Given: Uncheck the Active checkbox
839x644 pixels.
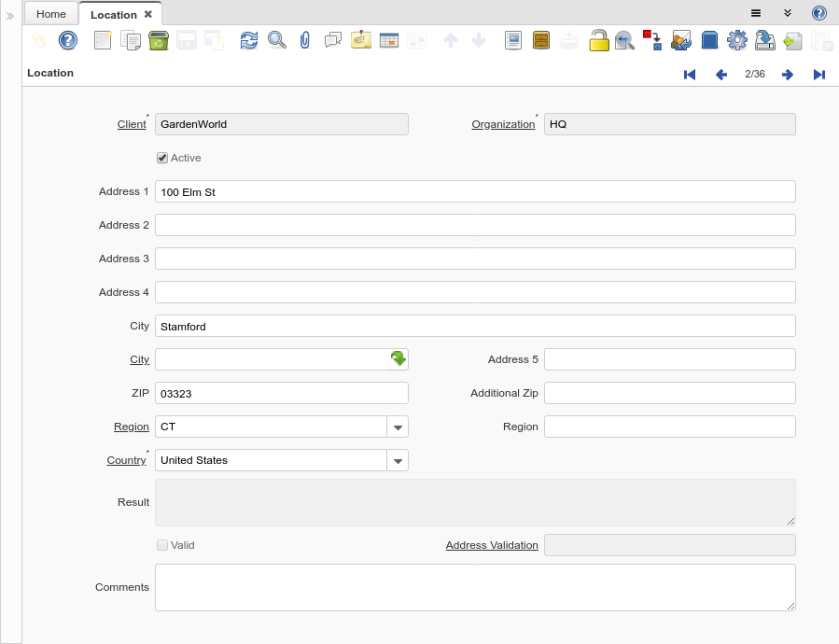Looking at the screenshot, I should click(x=162, y=158).
